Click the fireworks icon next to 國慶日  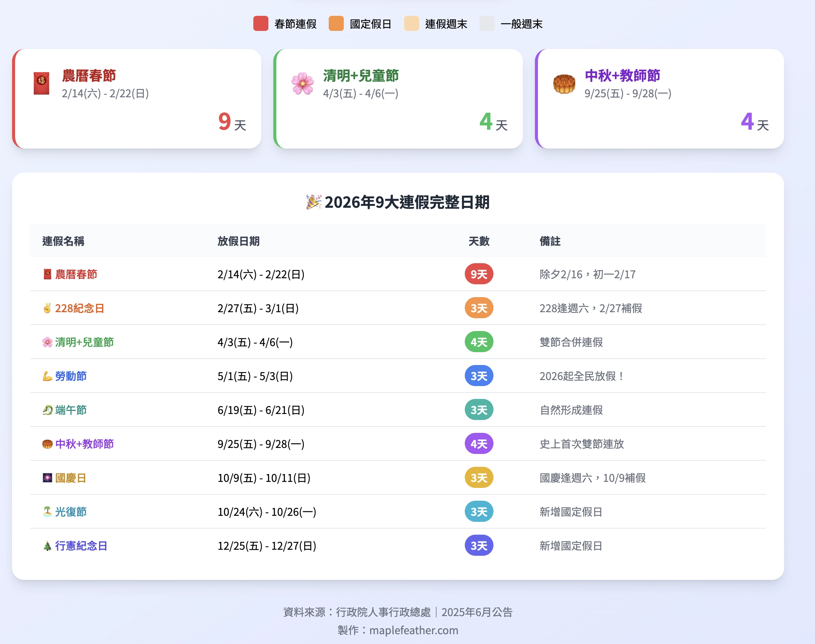point(47,478)
